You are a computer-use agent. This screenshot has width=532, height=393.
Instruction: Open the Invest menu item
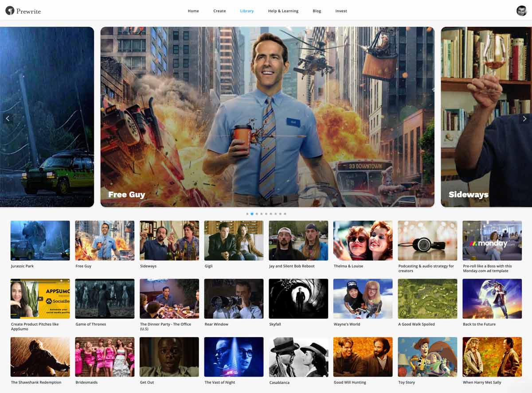(x=341, y=11)
